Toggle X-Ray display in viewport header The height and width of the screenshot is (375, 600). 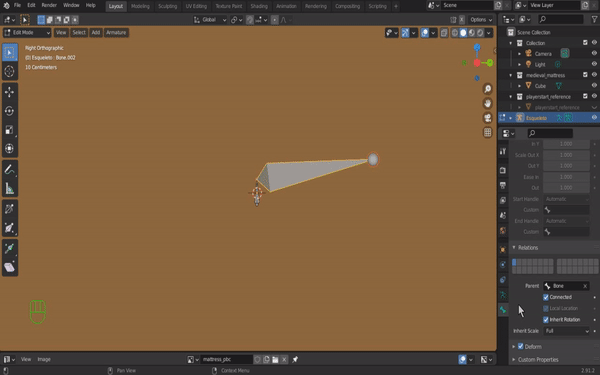(x=444, y=33)
